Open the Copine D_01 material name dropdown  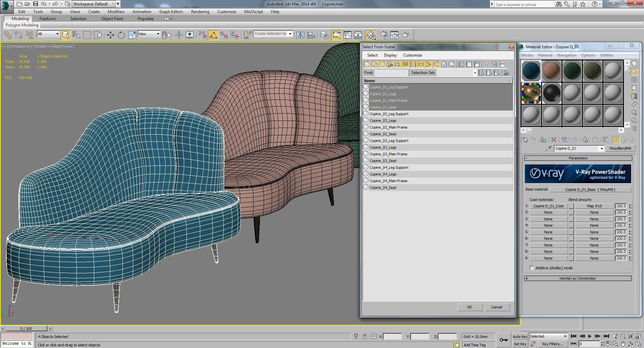coord(601,149)
